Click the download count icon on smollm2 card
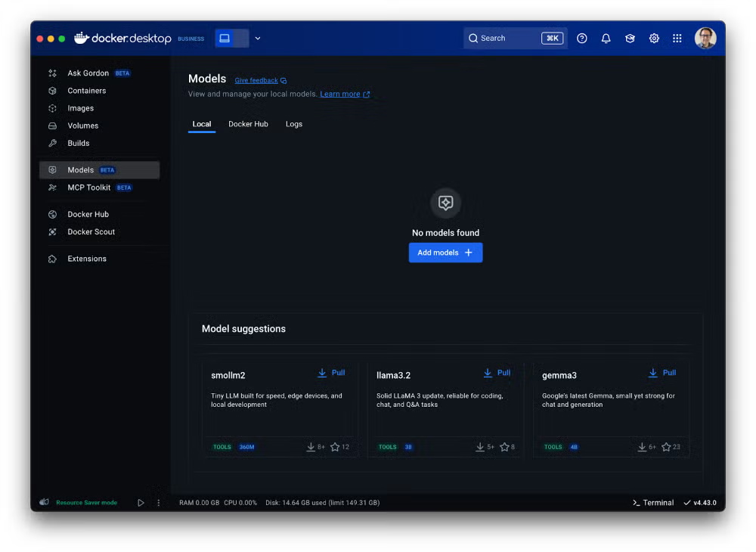 pos(311,447)
